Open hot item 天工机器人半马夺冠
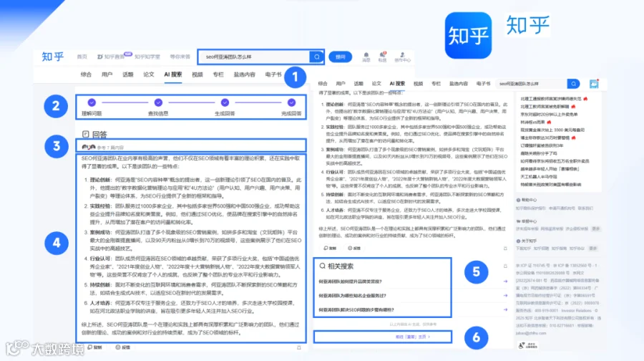 [538, 177]
